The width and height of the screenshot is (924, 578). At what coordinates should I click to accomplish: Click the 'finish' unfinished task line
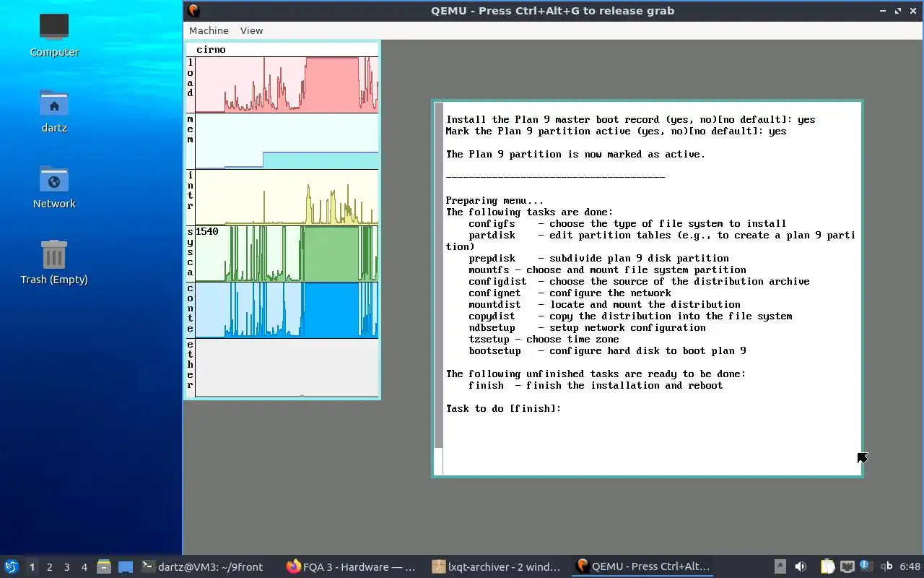click(596, 386)
